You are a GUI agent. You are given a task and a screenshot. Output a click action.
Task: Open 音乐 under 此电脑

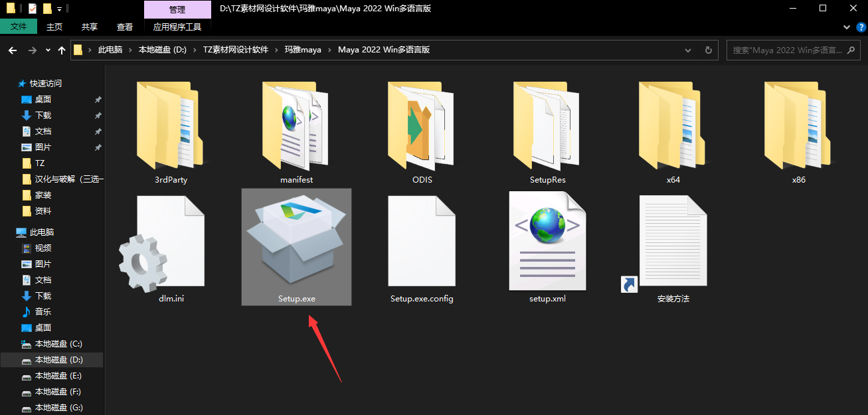[43, 312]
